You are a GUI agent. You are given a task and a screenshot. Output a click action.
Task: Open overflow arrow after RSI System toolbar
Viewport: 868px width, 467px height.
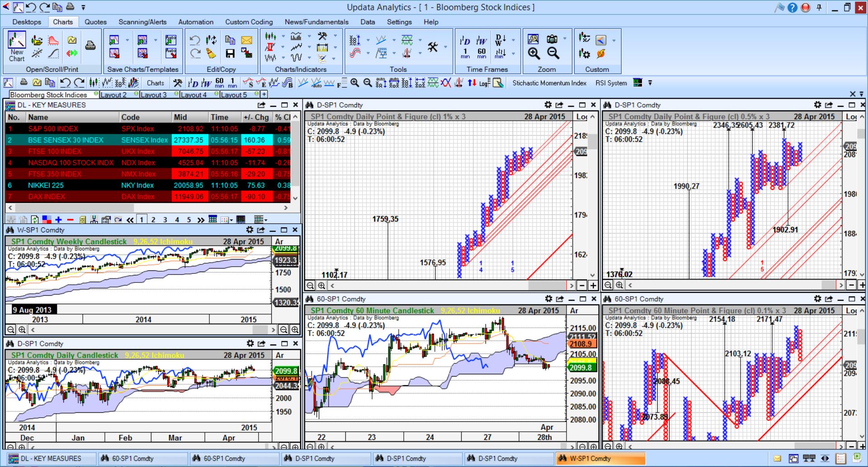click(x=650, y=83)
